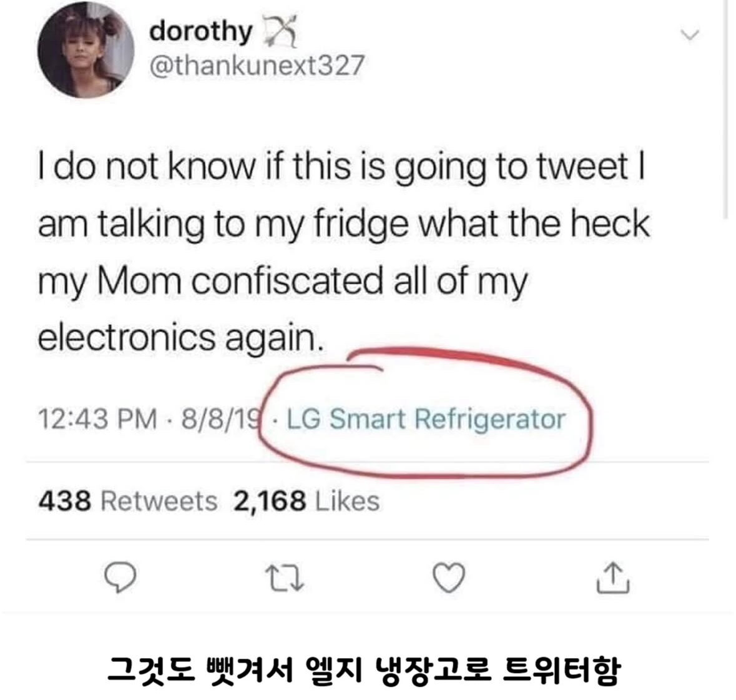Click the word "fridge" in tweet
The image size is (736, 700).
360,224
